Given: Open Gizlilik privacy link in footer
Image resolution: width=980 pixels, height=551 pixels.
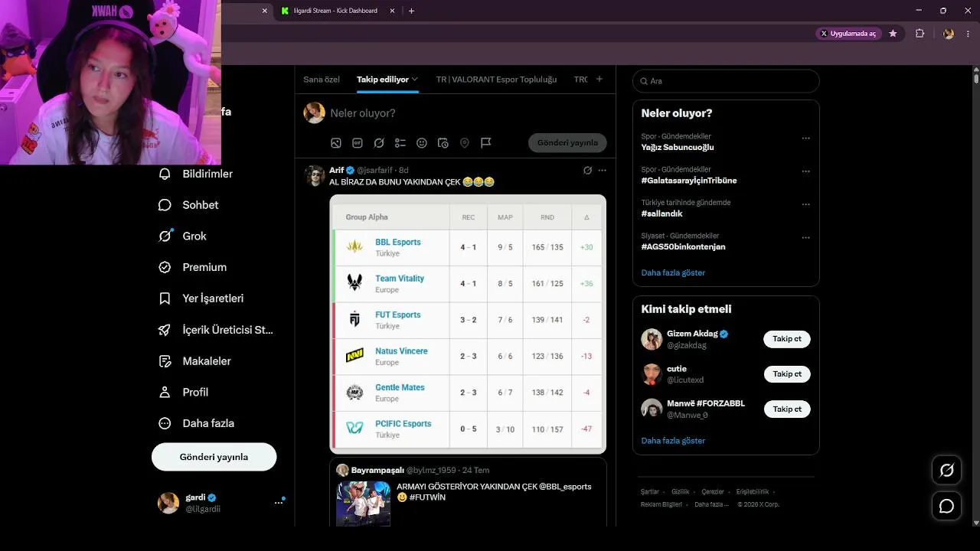Looking at the screenshot, I should (x=681, y=491).
